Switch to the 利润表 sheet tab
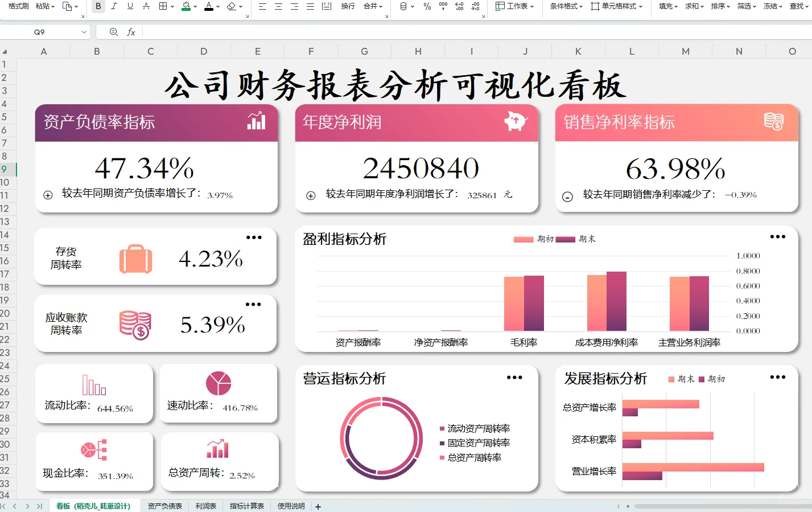The height and width of the screenshot is (512, 812). (205, 506)
